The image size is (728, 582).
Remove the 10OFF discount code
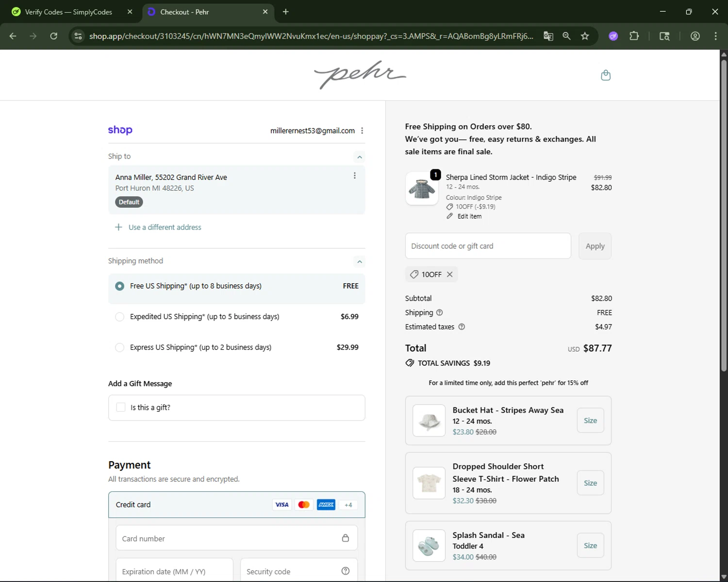tap(450, 275)
